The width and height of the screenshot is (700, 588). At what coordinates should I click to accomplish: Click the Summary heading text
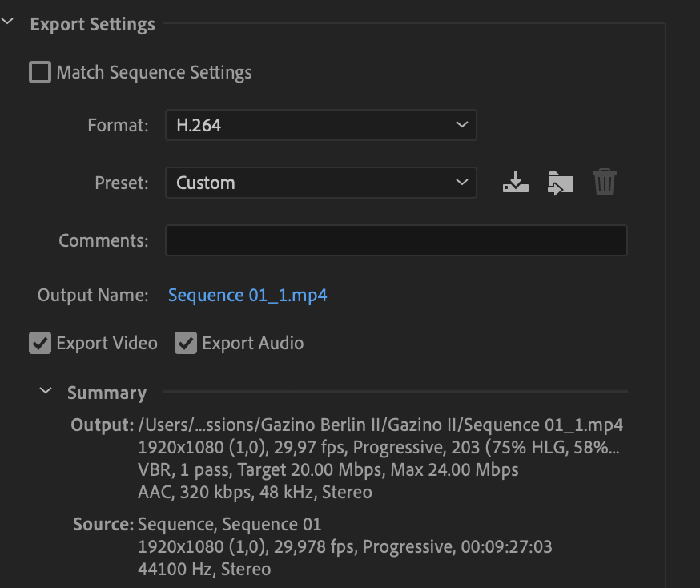(106, 393)
